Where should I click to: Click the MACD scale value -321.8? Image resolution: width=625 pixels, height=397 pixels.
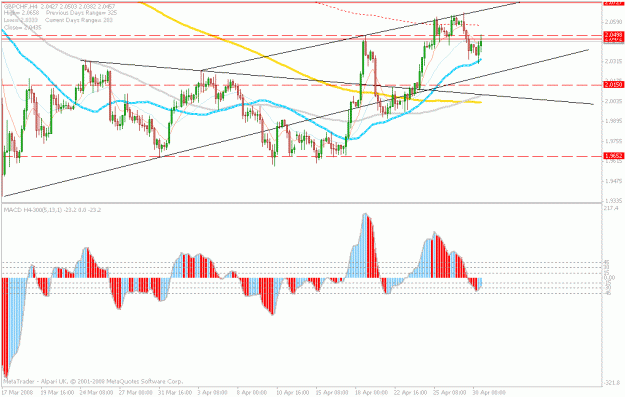[x=612, y=383]
